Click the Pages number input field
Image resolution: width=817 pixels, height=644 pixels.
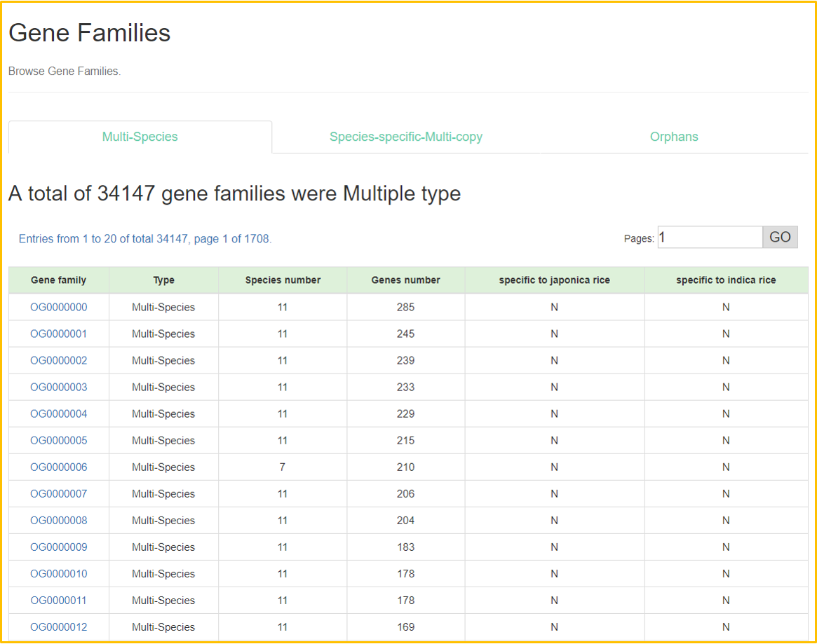coord(709,238)
